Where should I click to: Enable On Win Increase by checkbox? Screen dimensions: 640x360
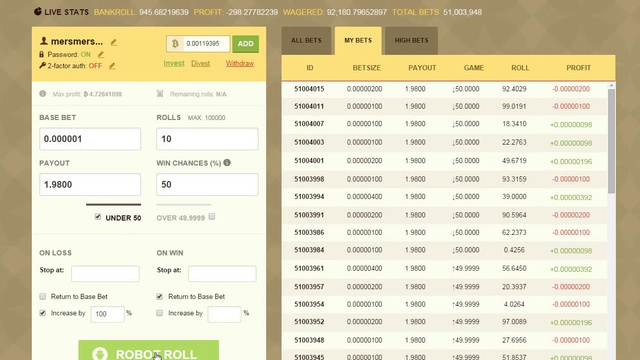[x=160, y=313]
